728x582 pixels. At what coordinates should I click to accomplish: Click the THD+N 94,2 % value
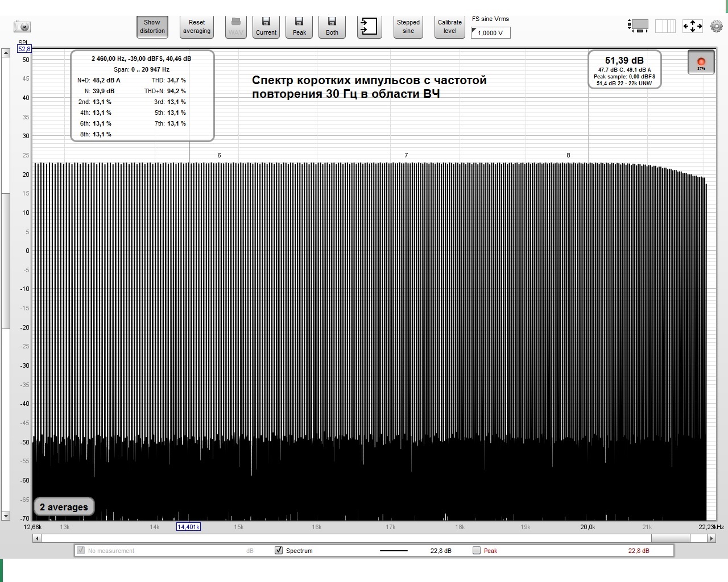click(x=176, y=91)
